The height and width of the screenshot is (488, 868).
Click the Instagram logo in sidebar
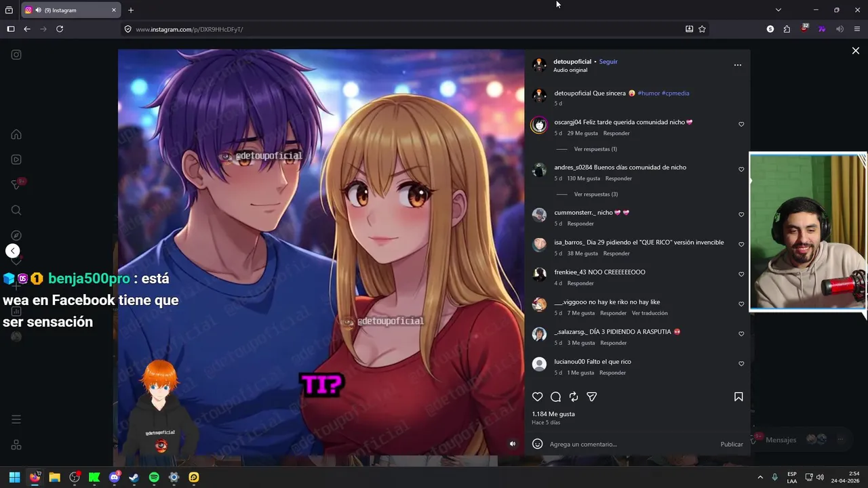coord(16,55)
